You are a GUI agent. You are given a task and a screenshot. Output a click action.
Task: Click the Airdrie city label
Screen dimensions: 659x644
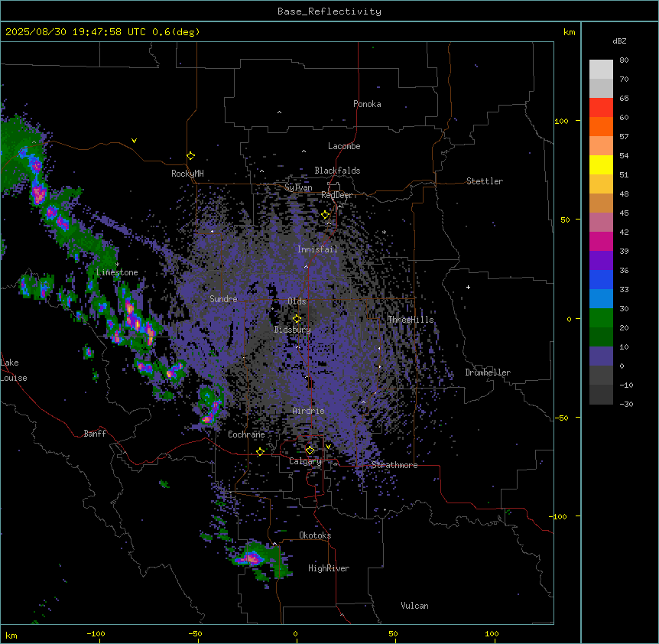309,411
